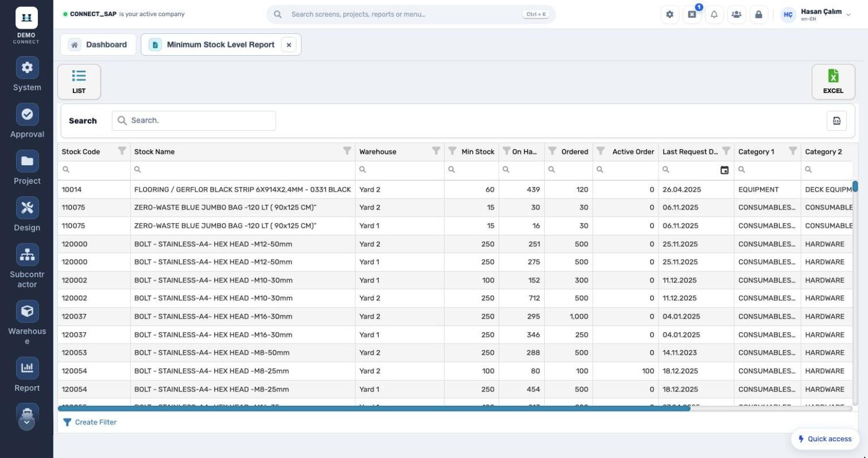868x458 pixels.
Task: Open the Warehouse module
Action: pos(27,323)
